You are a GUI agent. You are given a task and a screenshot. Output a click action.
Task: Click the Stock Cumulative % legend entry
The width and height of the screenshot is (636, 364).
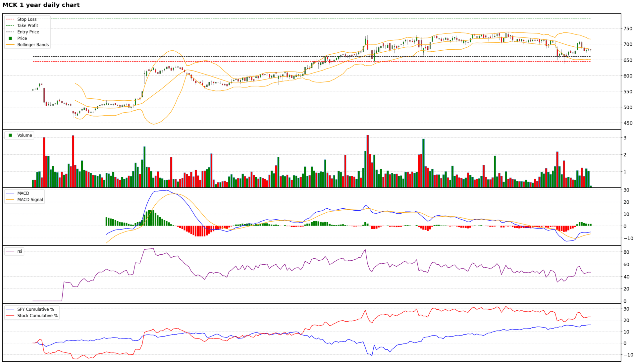[37, 316]
